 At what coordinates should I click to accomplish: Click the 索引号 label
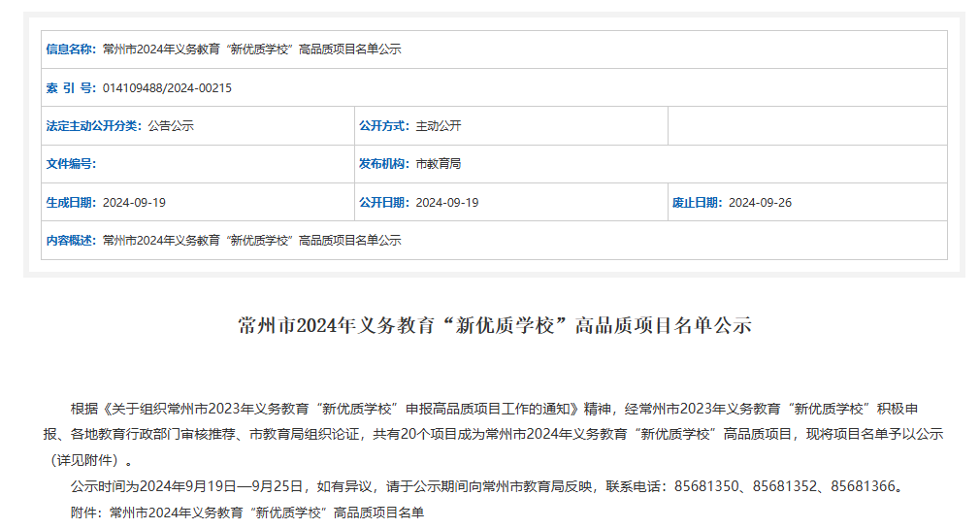click(71, 88)
